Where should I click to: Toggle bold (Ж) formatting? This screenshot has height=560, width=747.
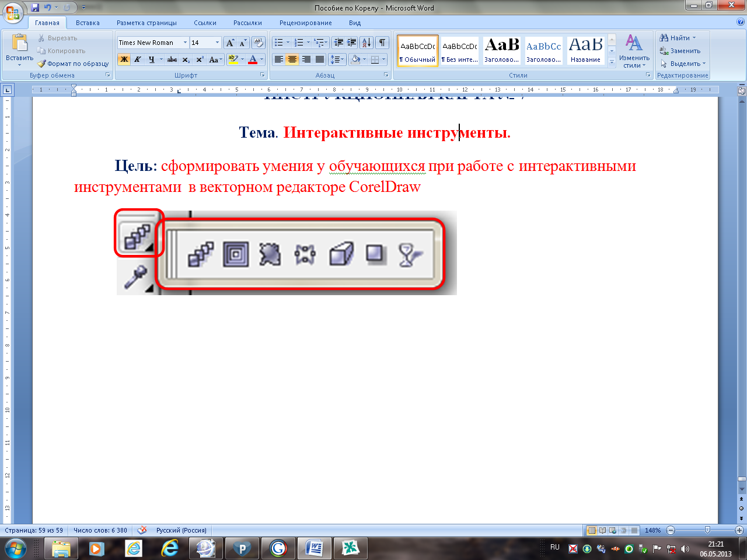point(124,60)
